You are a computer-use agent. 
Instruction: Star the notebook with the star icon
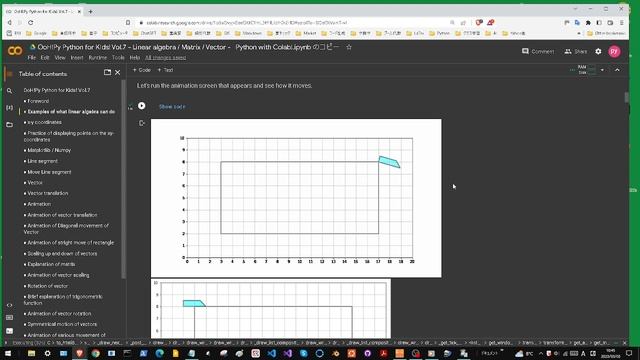(x=349, y=47)
